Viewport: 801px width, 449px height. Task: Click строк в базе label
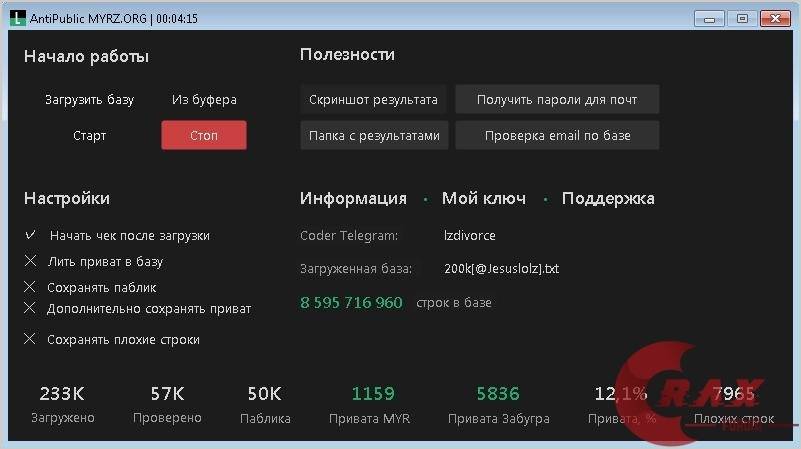[454, 303]
